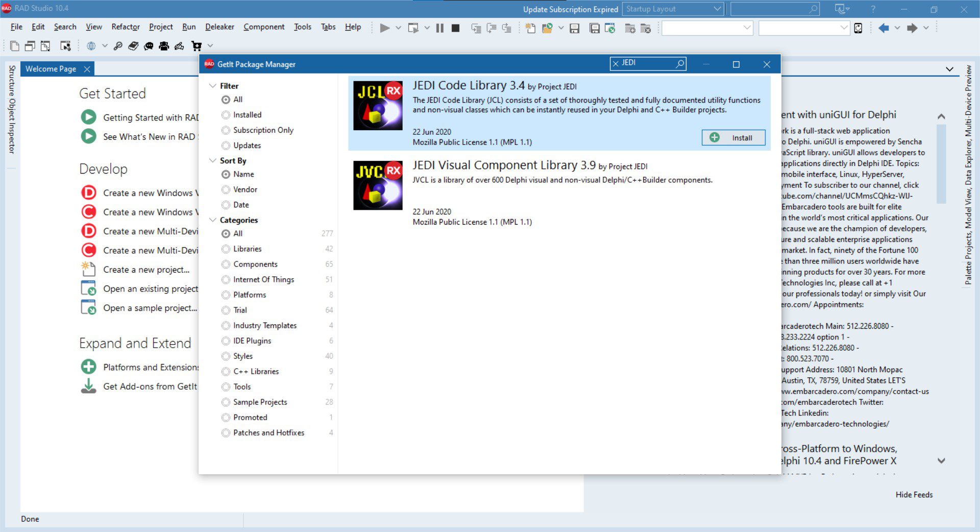
Task: Click the people group icon in toolbar
Action: coord(164,46)
